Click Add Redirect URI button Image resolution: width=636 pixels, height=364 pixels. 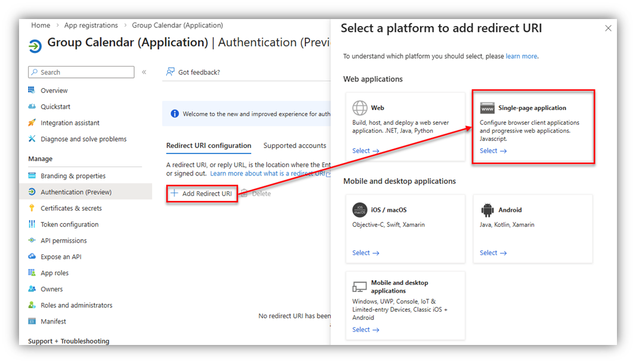[x=202, y=193]
